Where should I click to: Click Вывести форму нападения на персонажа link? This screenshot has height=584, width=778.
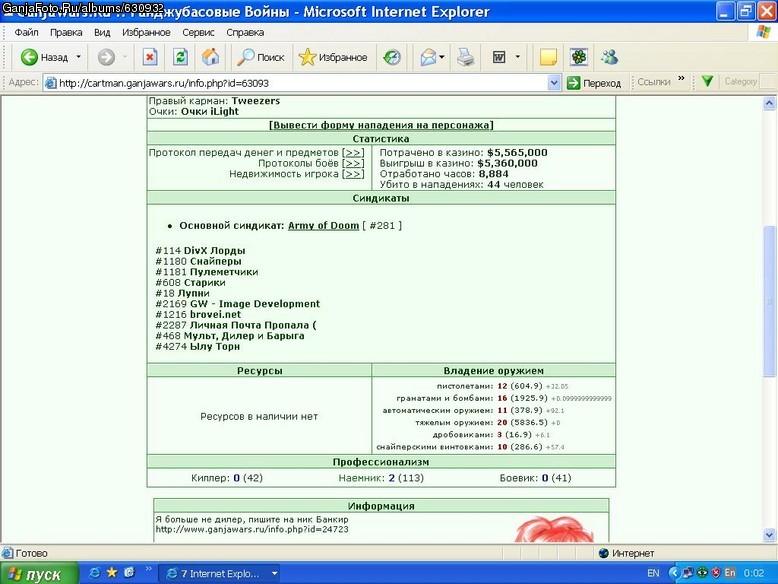pos(381,125)
